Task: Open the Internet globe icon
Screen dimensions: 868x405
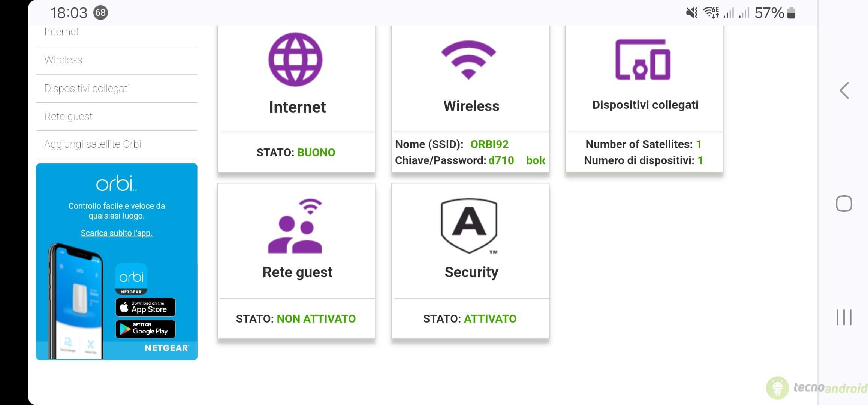Action: [x=295, y=59]
